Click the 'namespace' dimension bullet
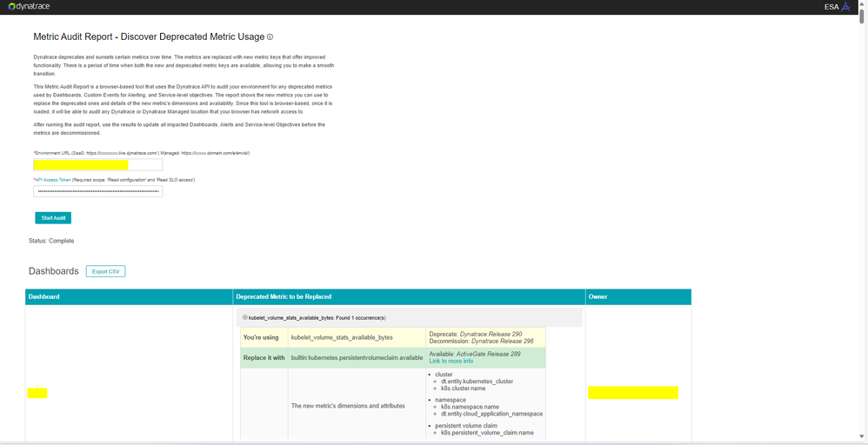Viewport: 868px width, 445px height. pyautogui.click(x=451, y=400)
